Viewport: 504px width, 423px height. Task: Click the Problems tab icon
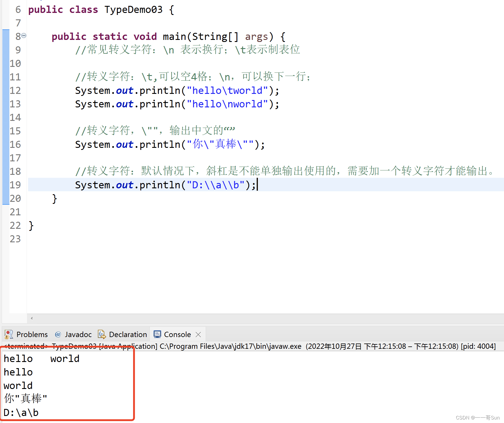9,334
